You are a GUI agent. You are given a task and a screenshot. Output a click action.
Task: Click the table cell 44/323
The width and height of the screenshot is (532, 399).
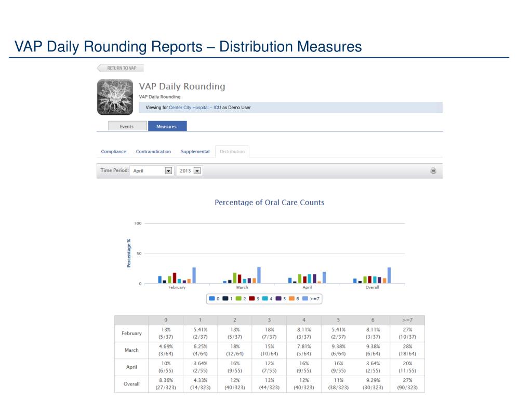[x=270, y=384]
